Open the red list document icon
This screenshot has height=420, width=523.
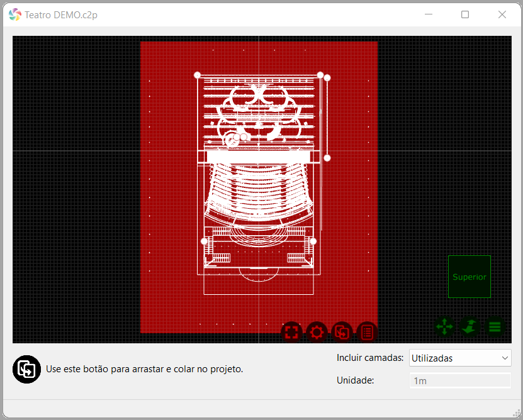click(x=368, y=333)
